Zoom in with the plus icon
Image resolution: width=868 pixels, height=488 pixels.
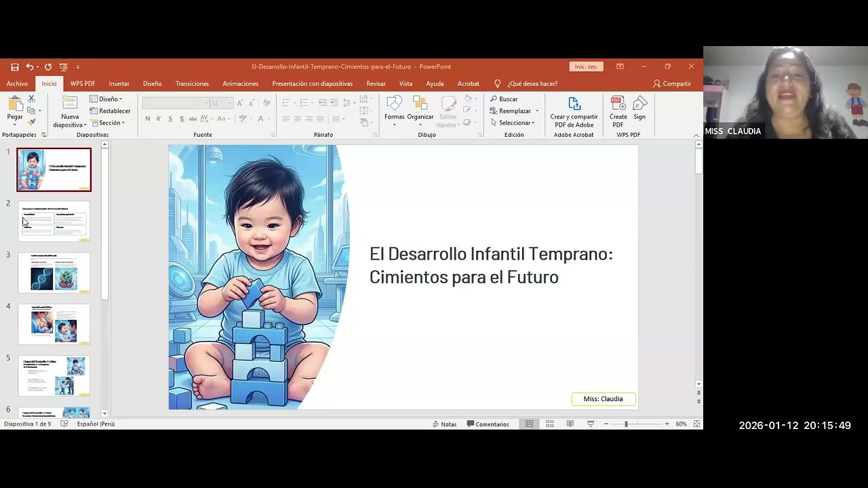click(667, 424)
